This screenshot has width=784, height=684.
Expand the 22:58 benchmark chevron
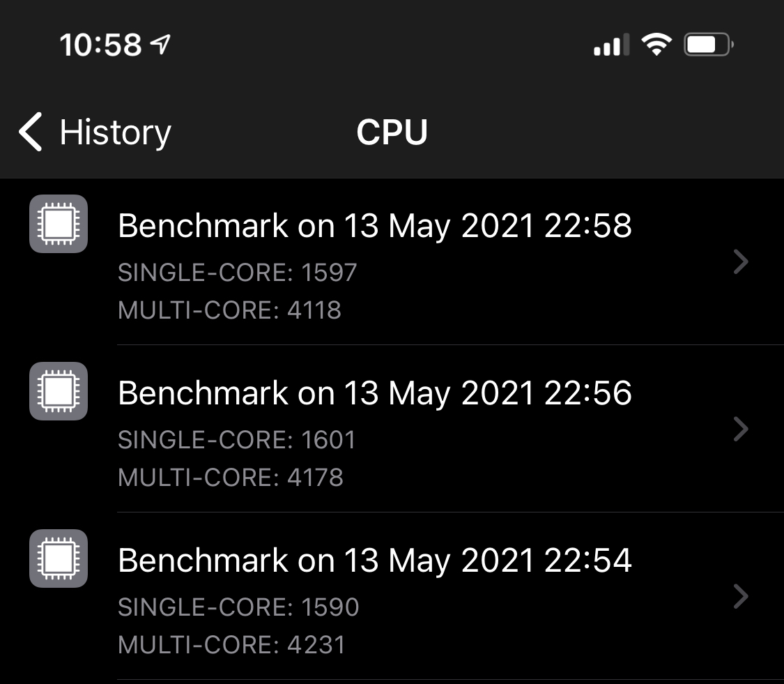click(741, 262)
